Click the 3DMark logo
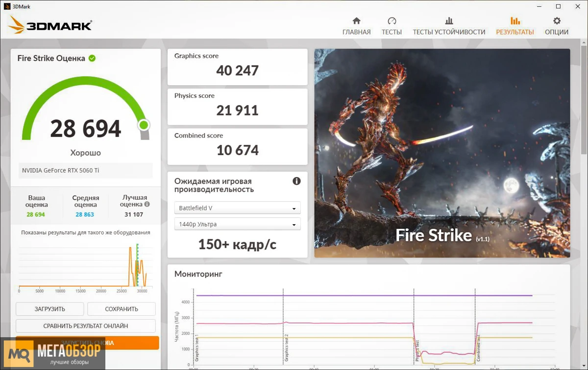 50,25
